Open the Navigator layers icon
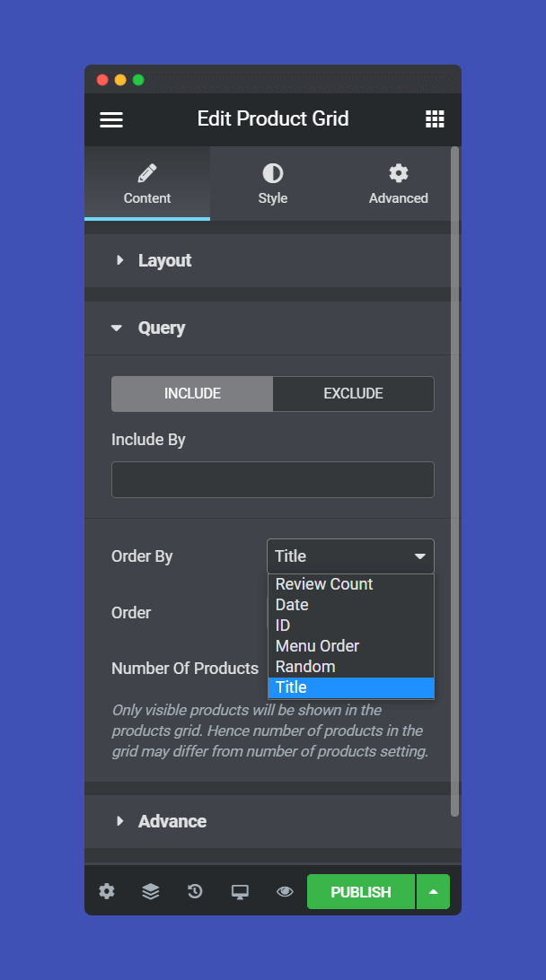Viewport: 546px width, 980px height. (151, 891)
